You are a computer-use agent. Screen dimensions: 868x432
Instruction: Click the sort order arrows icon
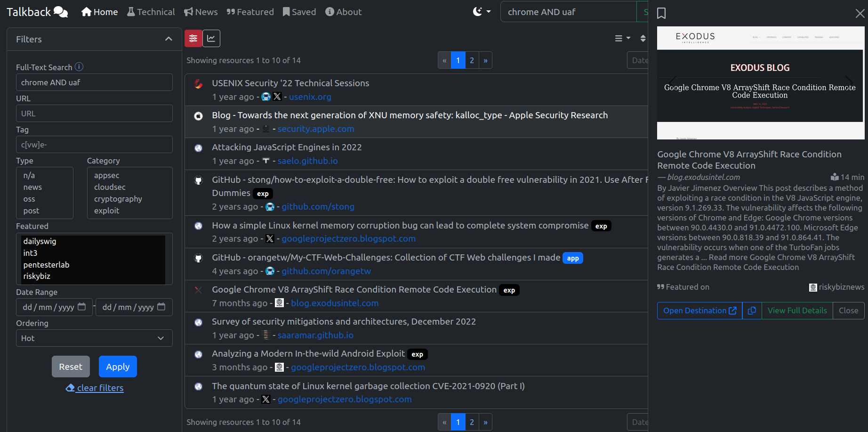[x=643, y=38]
